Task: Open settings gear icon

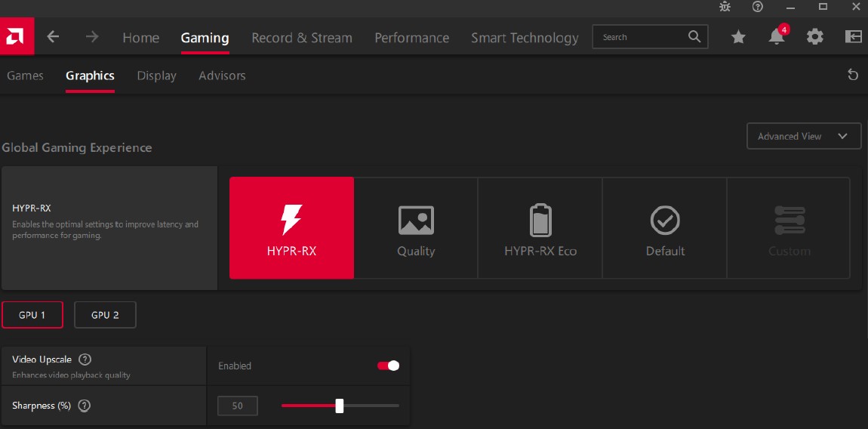Action: pyautogui.click(x=814, y=37)
